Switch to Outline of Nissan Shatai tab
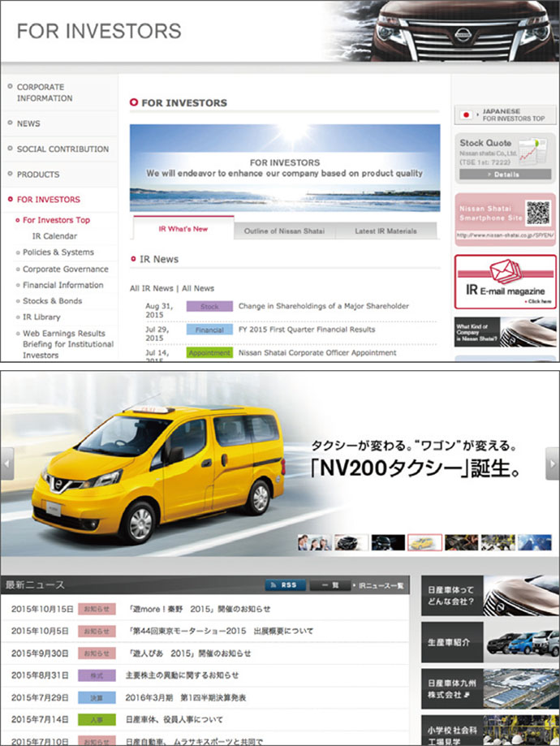This screenshot has height=746, width=560. click(284, 231)
